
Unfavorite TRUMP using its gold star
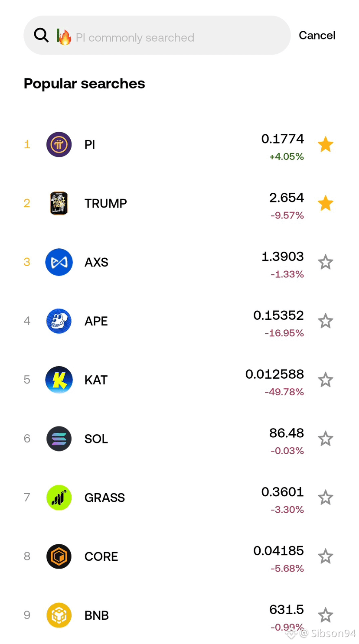(x=326, y=203)
